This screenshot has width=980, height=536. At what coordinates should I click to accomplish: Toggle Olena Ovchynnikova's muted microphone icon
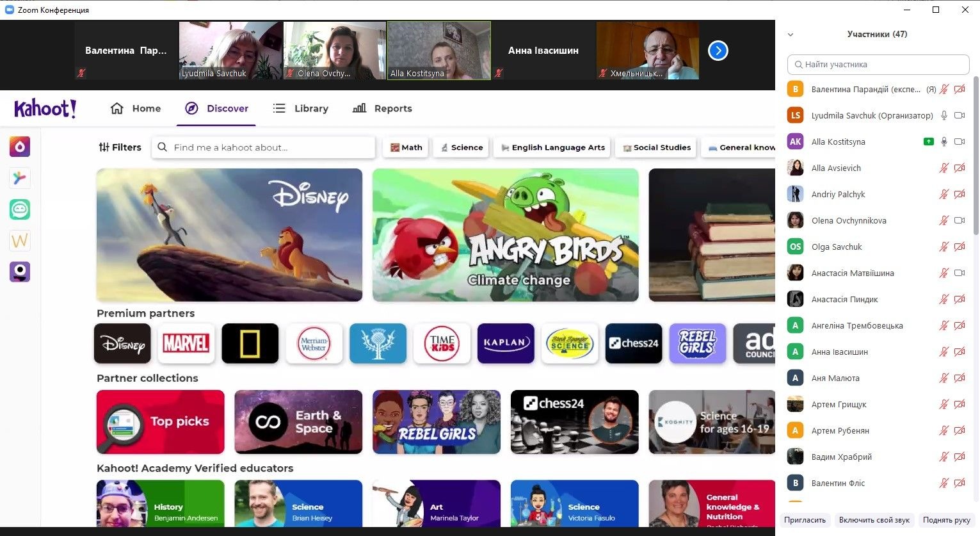[944, 221]
